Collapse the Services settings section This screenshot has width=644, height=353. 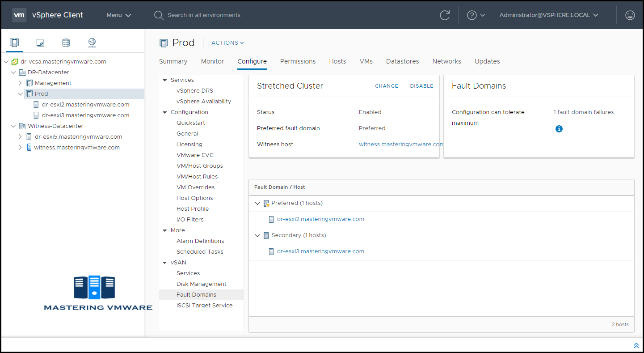[x=164, y=80]
